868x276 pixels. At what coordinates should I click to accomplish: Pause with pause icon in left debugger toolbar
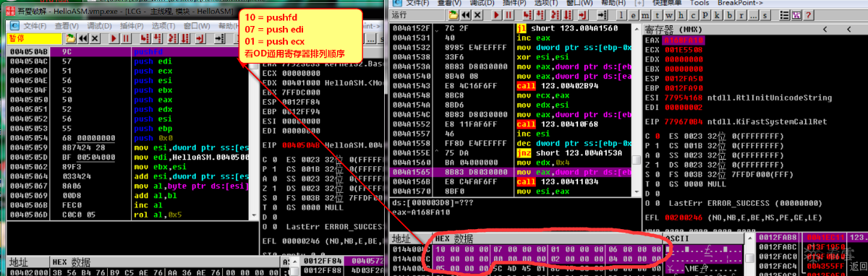[x=125, y=38]
